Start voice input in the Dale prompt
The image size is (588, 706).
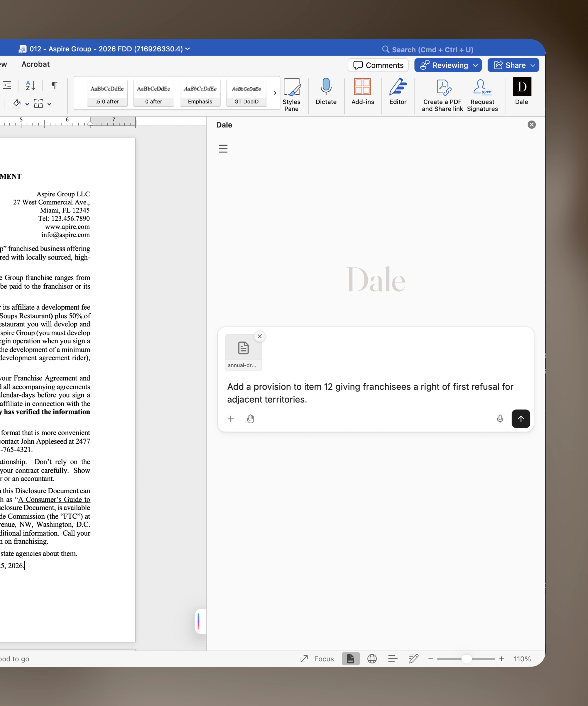click(x=500, y=419)
